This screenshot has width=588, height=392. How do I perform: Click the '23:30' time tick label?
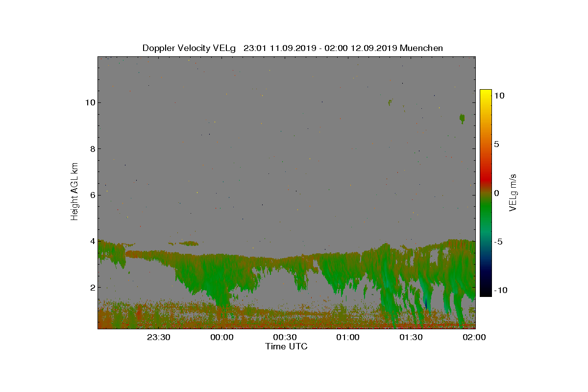click(x=158, y=337)
